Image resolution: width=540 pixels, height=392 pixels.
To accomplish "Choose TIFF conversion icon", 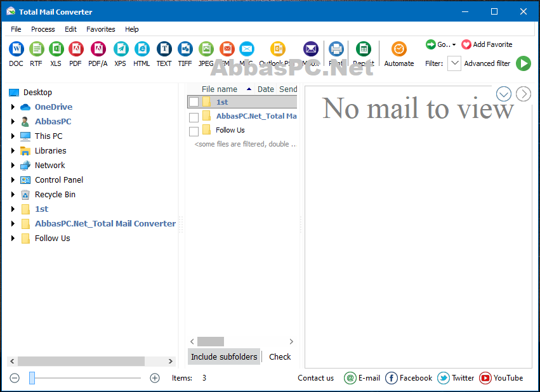I will coord(185,49).
